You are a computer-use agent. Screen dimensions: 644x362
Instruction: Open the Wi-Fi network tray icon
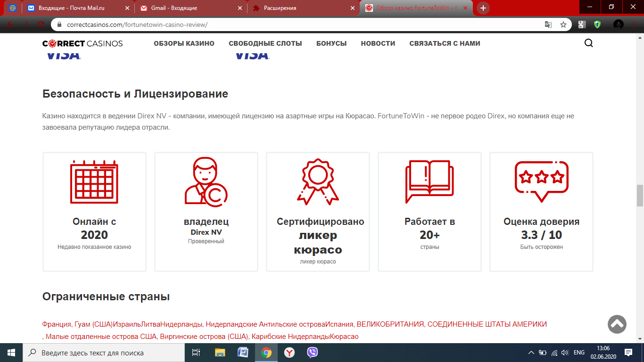point(554,353)
